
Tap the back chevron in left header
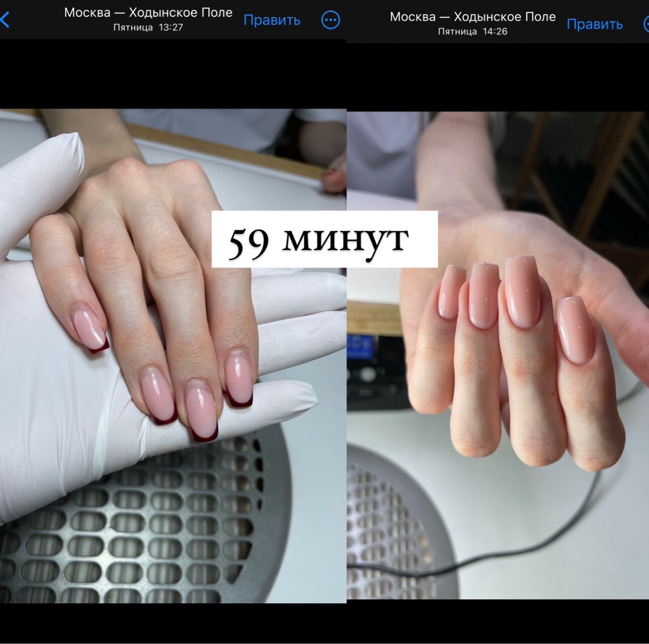[x=5, y=20]
